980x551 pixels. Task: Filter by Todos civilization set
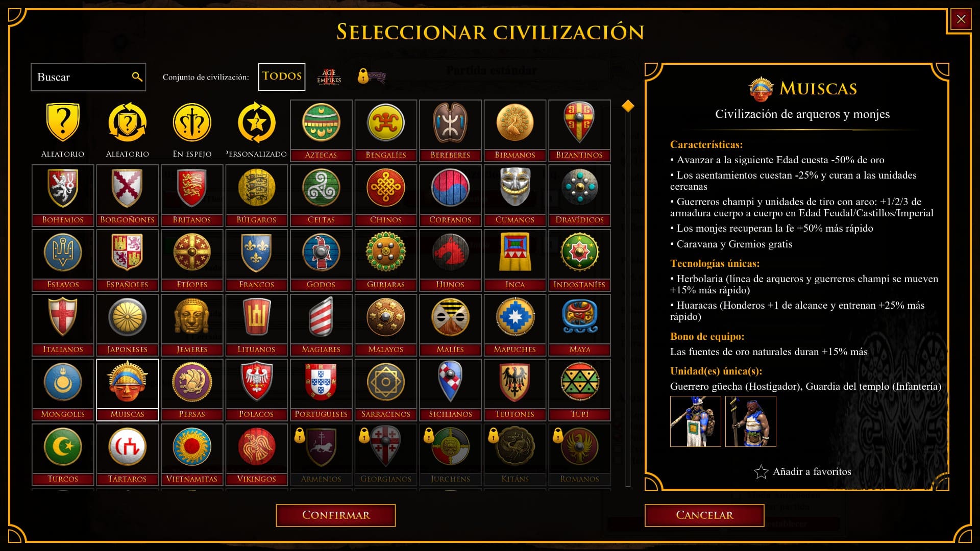coord(282,77)
